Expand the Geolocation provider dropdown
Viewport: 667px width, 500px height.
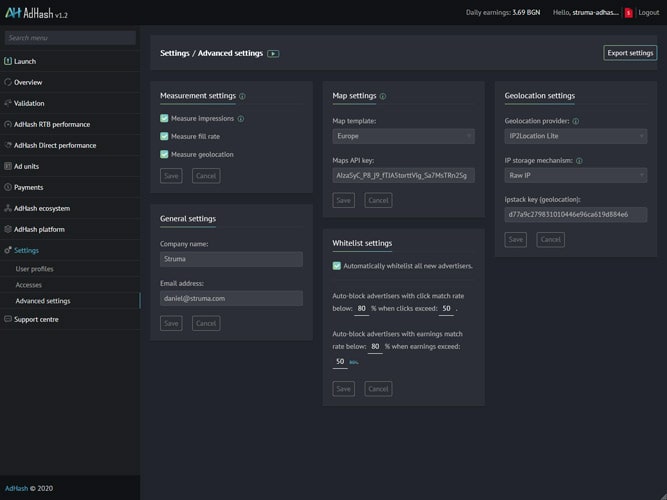click(x=575, y=135)
